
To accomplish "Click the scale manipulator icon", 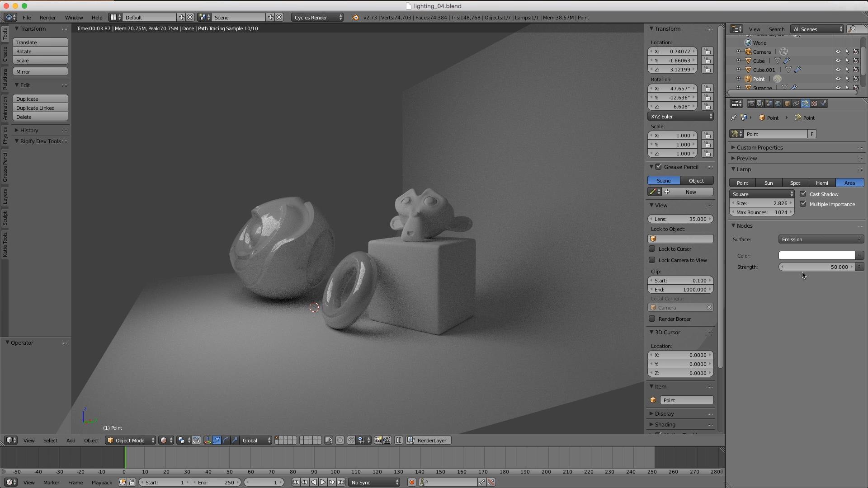I will (235, 440).
